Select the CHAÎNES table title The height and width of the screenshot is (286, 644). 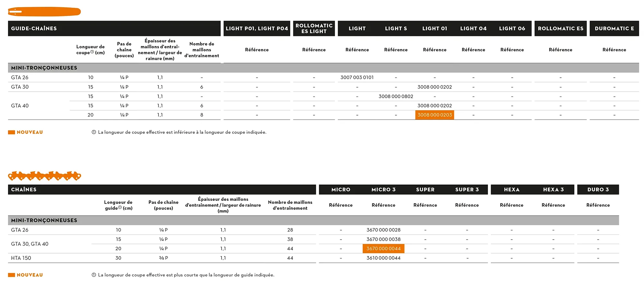pos(24,189)
